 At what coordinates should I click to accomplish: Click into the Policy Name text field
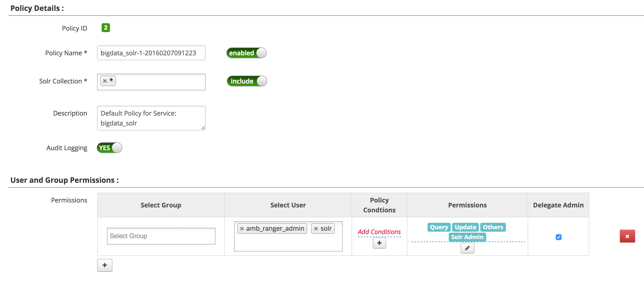[151, 53]
